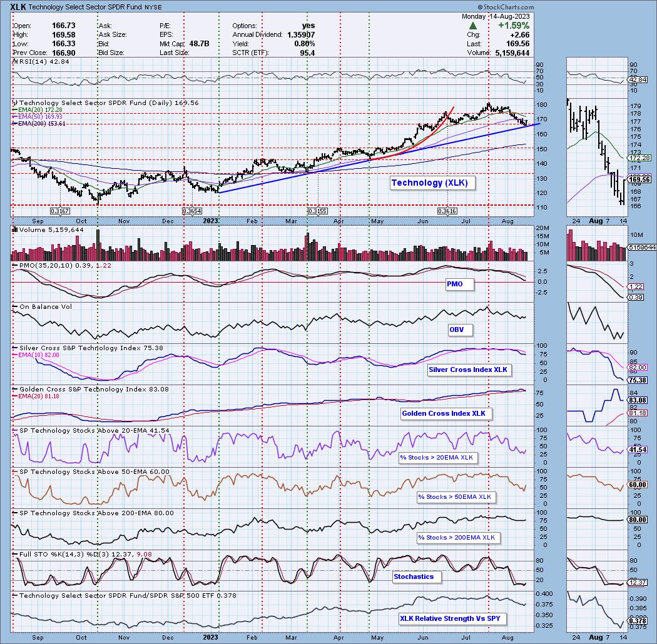Click the Silver Cross Index XLK label
The image size is (657, 644).
[x=469, y=370]
